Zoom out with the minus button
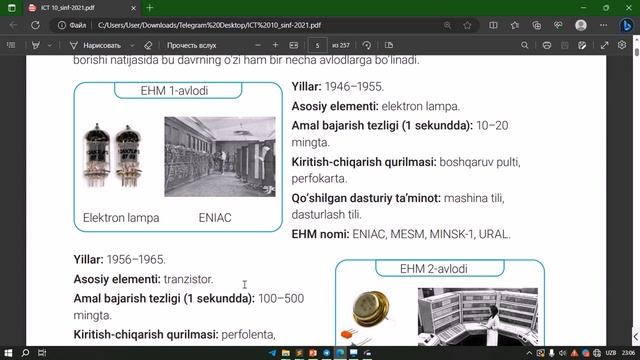 tap(258, 45)
